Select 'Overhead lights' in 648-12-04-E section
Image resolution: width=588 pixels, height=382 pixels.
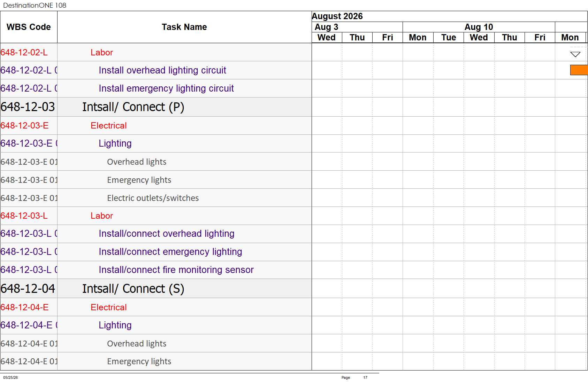(137, 344)
